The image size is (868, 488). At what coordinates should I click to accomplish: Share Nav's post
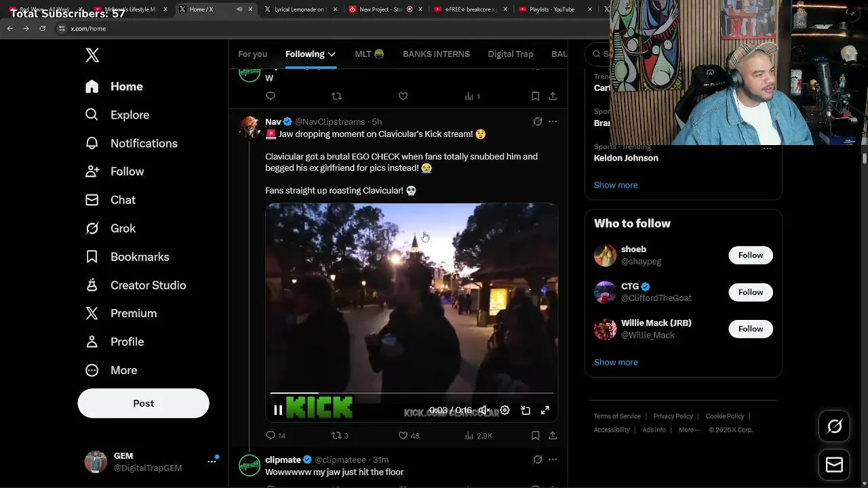click(x=553, y=436)
